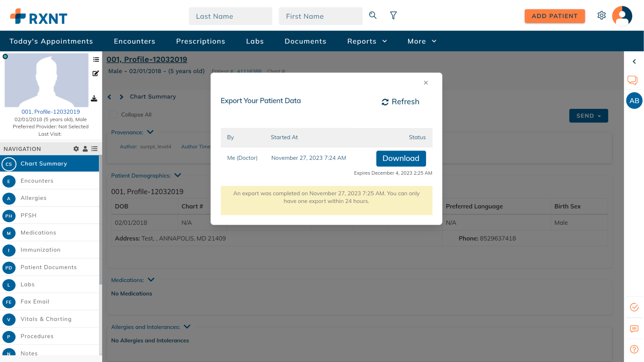This screenshot has height=362, width=644.
Task: Toggle the Collapse All checkbox
Action: click(x=113, y=114)
